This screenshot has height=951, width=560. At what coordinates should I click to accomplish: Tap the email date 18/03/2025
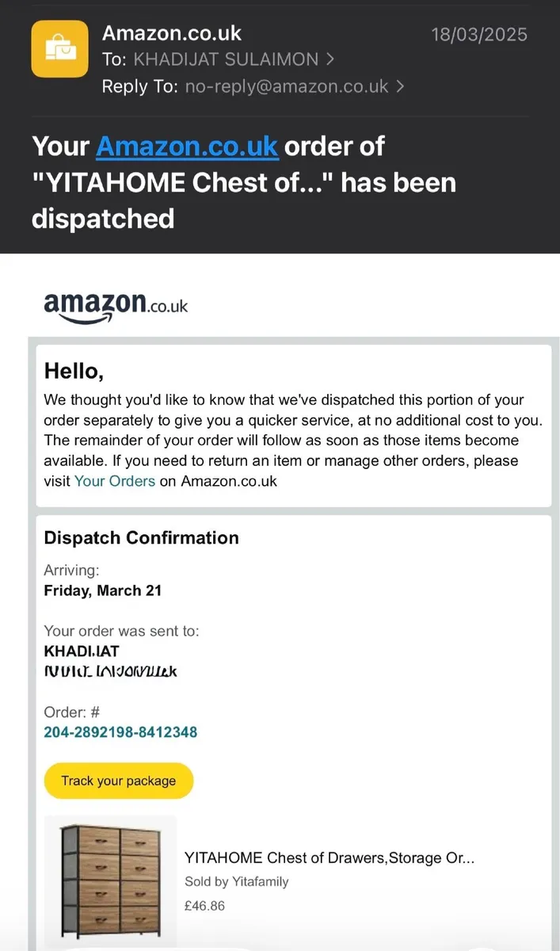click(479, 35)
